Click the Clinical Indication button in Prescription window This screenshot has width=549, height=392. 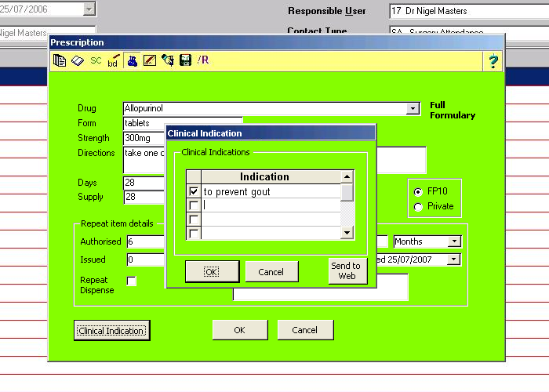pos(111,330)
